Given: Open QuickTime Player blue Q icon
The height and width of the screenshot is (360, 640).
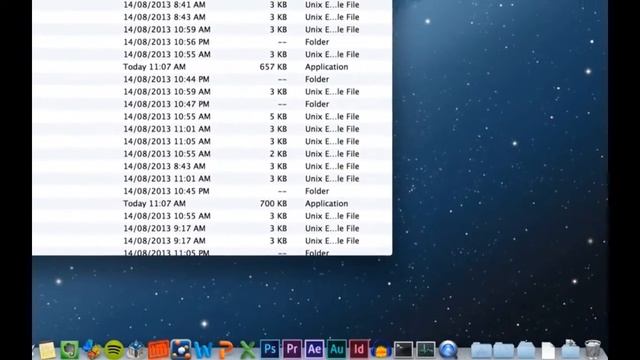Looking at the screenshot, I should [448, 350].
